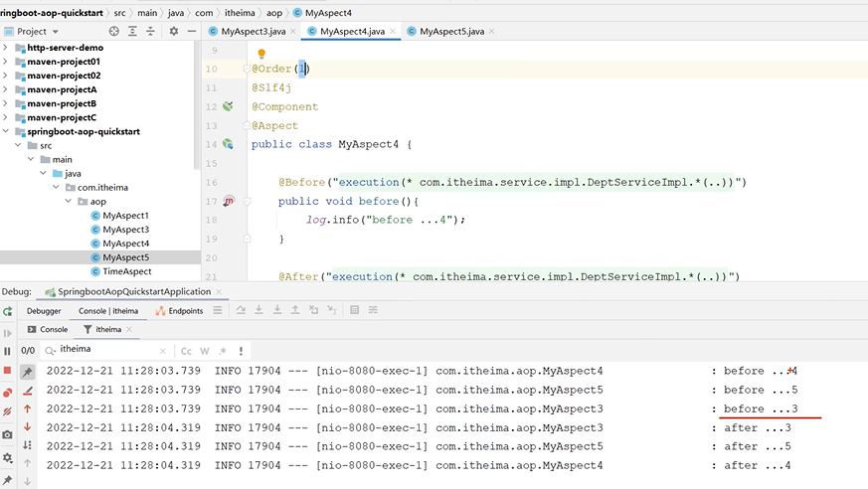Close MyAspect4.java editor tab

[393, 32]
